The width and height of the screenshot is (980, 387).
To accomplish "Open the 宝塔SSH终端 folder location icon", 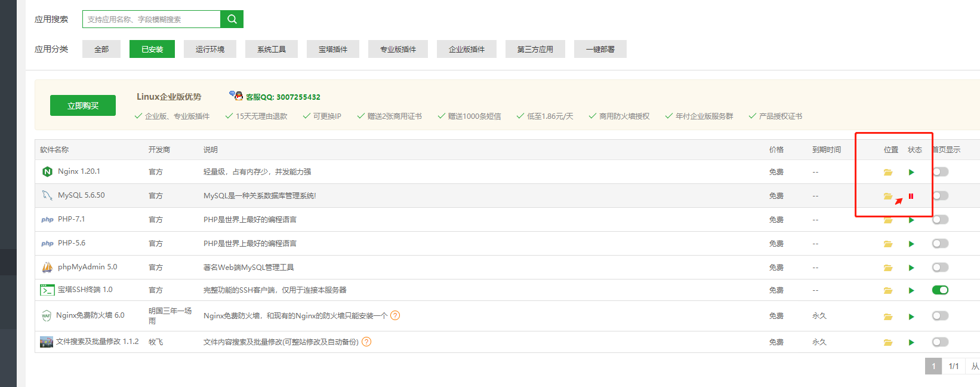I will point(888,290).
